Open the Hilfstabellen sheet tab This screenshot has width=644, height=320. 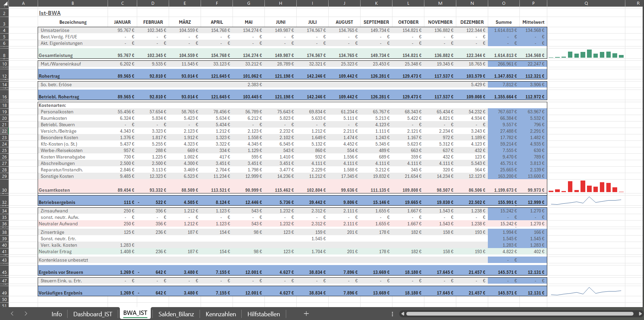tap(263, 314)
